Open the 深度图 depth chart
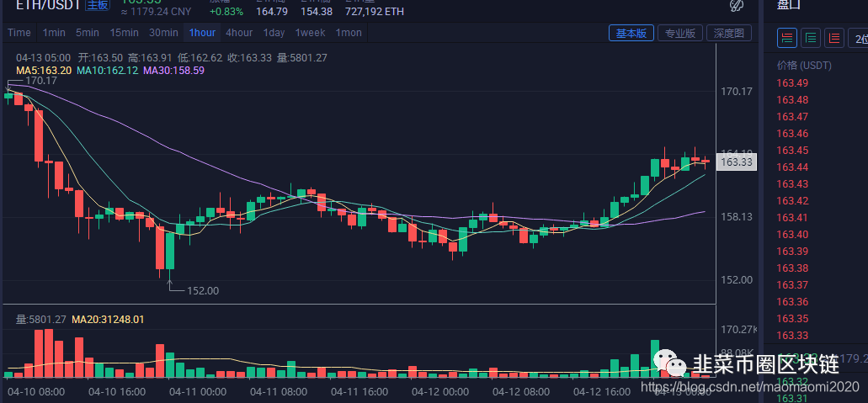 (x=728, y=33)
